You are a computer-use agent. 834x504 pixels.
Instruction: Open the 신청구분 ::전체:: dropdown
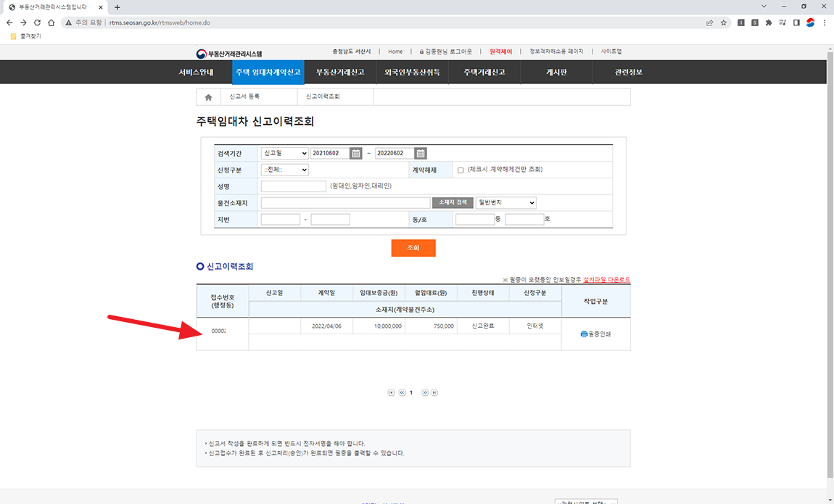pyautogui.click(x=284, y=170)
